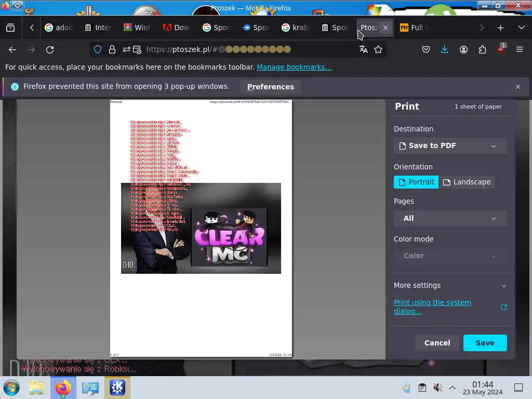
Task: Open the Firefox application menu
Action: (x=520, y=49)
